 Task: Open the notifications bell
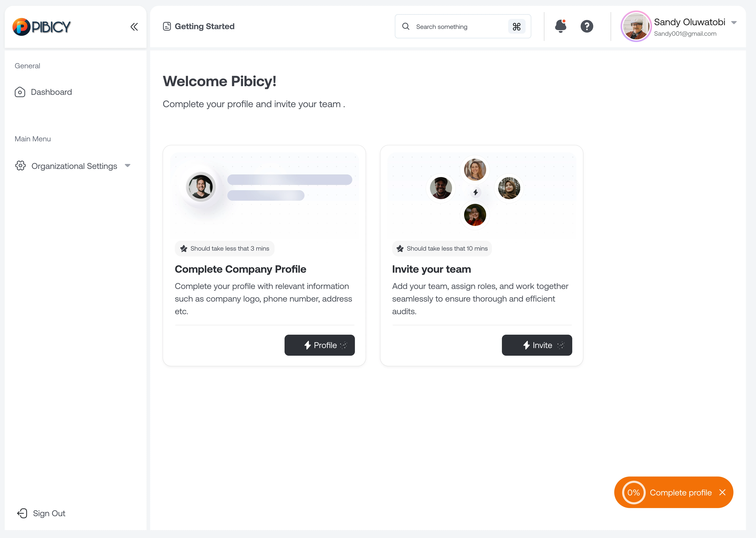(x=561, y=26)
